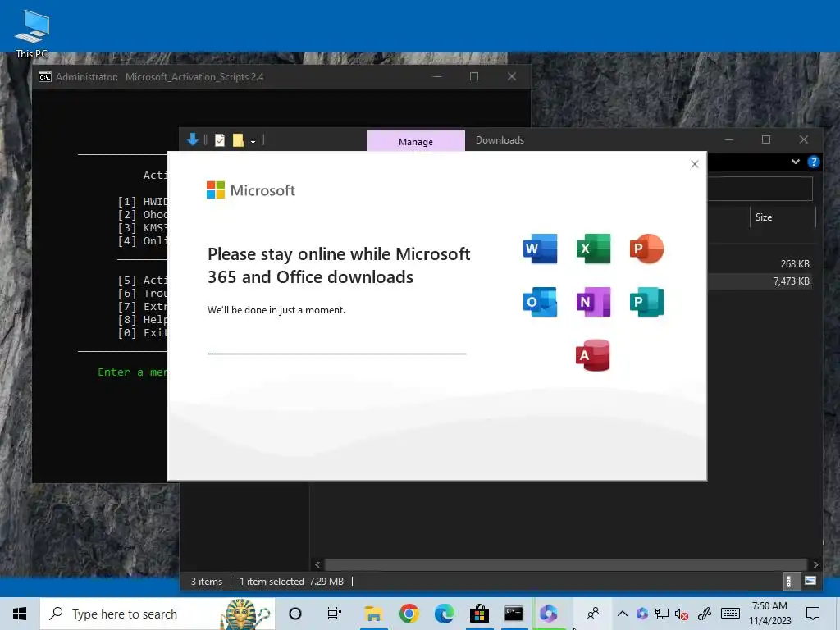Image resolution: width=840 pixels, height=630 pixels.
Task: Open Customize Quick Access Toolbar dropdown
Action: tap(253, 141)
